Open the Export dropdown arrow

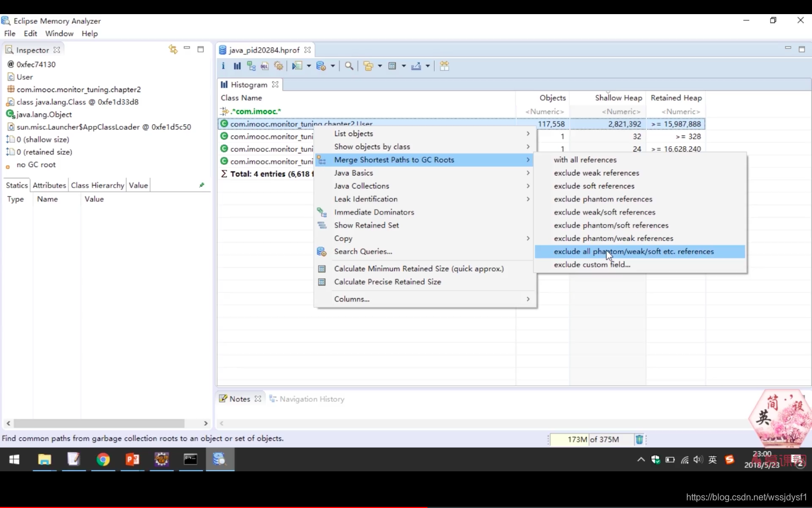pyautogui.click(x=427, y=66)
